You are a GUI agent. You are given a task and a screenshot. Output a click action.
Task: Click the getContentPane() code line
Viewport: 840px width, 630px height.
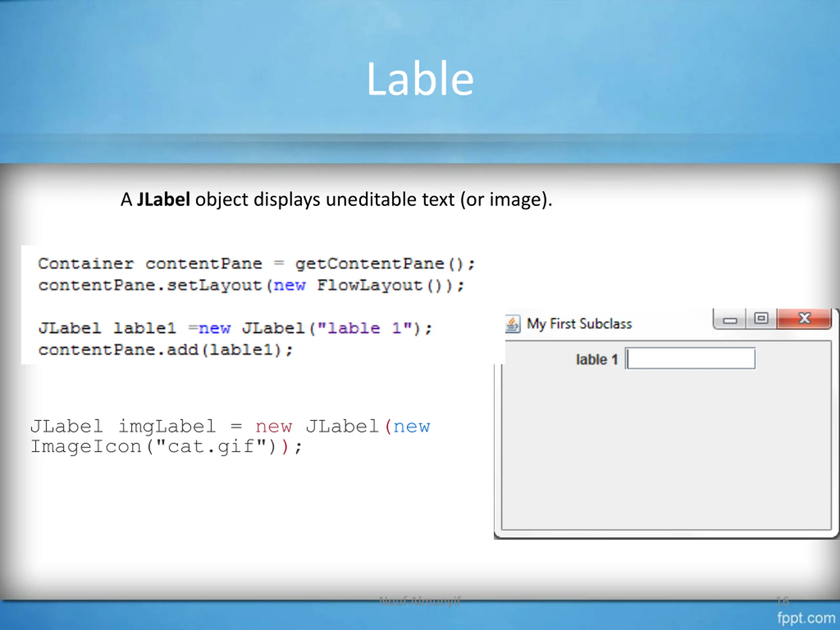click(256, 263)
